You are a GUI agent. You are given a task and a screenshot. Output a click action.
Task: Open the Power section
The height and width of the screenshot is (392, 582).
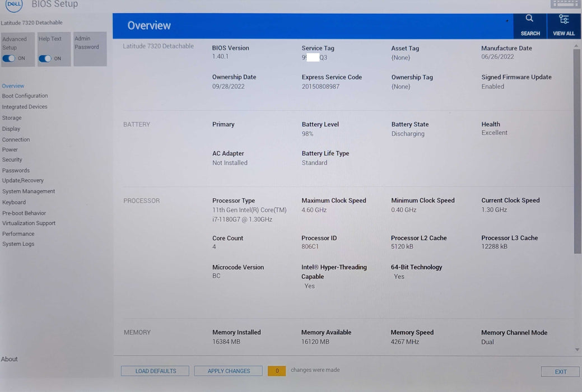(10, 150)
